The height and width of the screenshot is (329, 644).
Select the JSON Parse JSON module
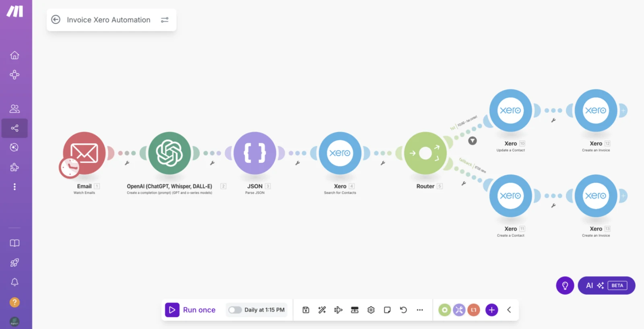point(255,153)
